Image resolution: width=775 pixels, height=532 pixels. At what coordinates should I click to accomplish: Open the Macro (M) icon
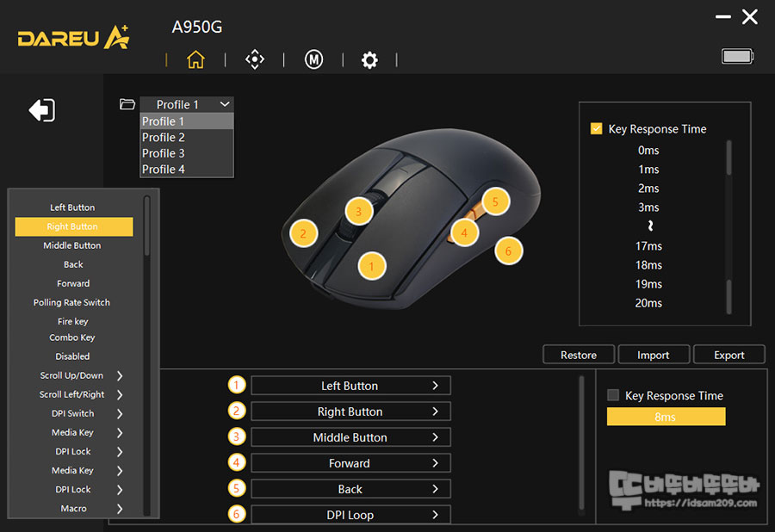point(313,59)
